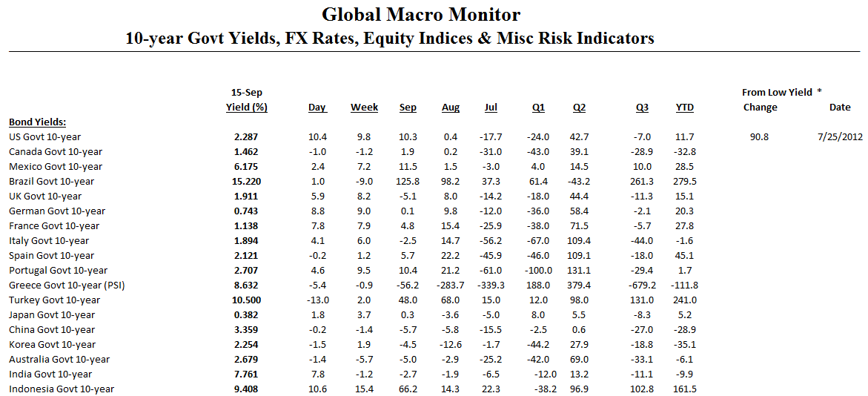Click the Q1 column header
Viewport: 868px width, 396px height.
click(x=538, y=108)
